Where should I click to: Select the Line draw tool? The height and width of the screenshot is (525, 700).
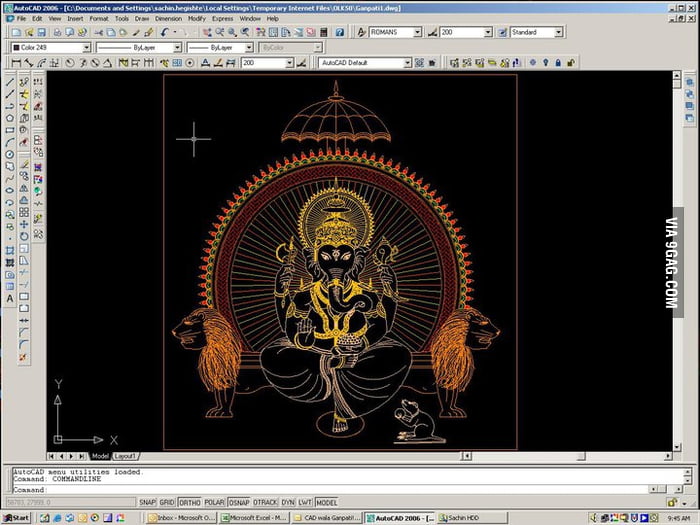(x=9, y=82)
